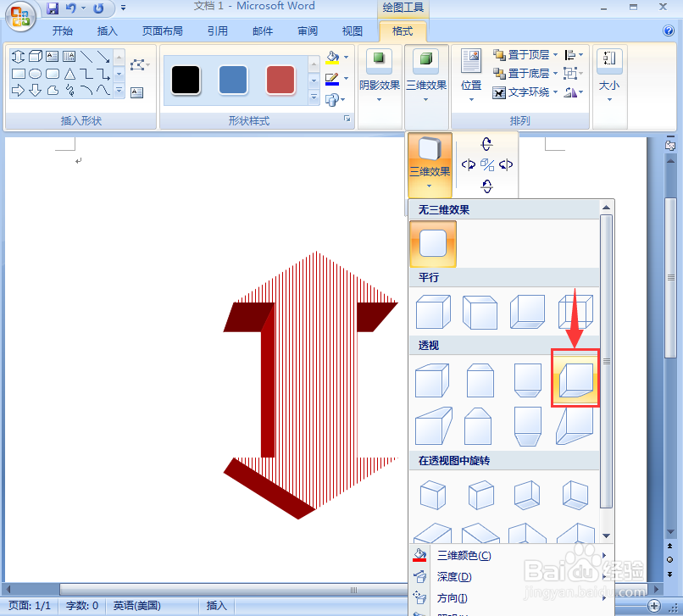Image resolution: width=683 pixels, height=616 pixels.
Task: Apply the red shape style swatch
Action: [280, 80]
